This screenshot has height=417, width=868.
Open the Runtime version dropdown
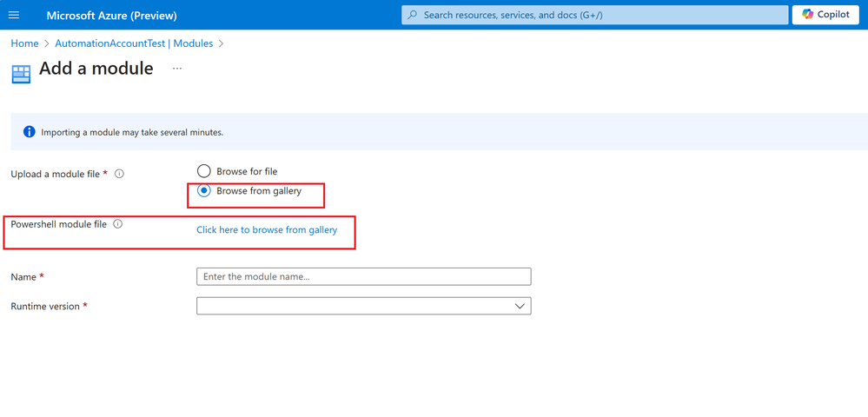364,307
